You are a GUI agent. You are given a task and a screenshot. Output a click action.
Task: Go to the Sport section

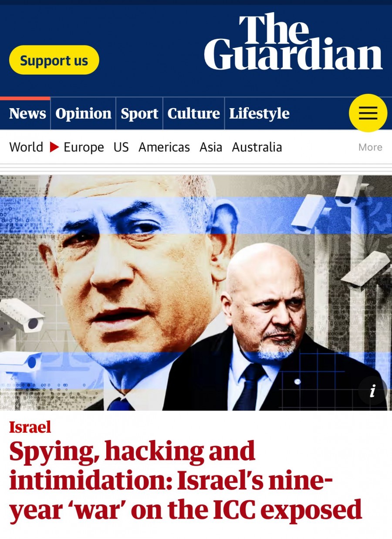(139, 113)
